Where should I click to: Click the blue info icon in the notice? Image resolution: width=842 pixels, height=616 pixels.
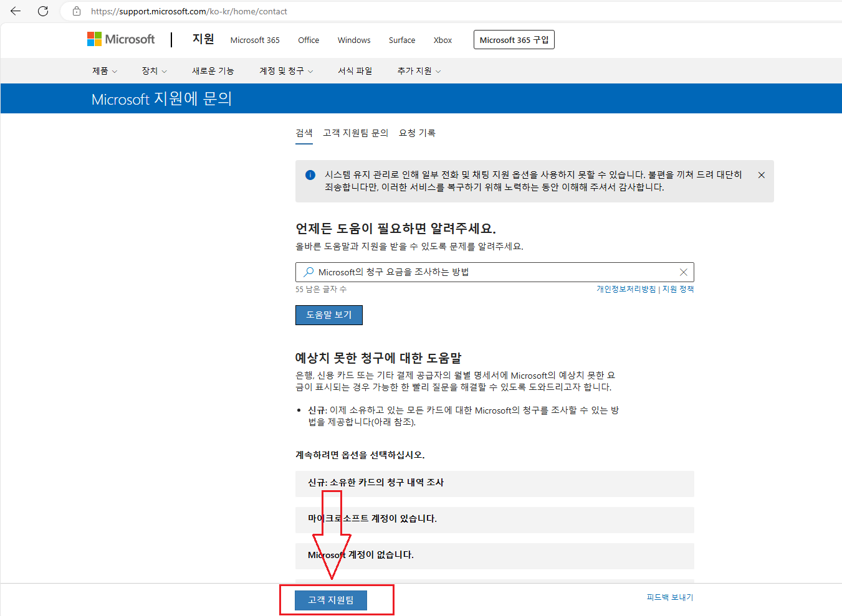tap(310, 175)
